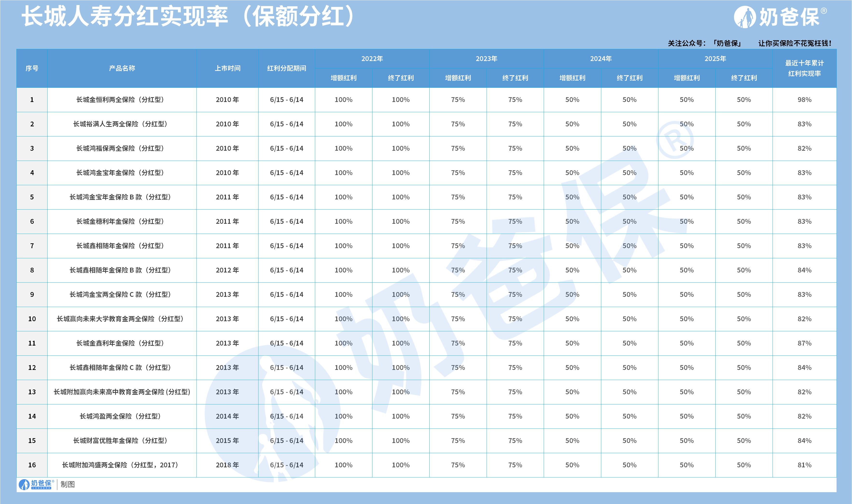Select product 长城财富优胜年金保险（分红型）
The image size is (852, 504).
pos(122,441)
